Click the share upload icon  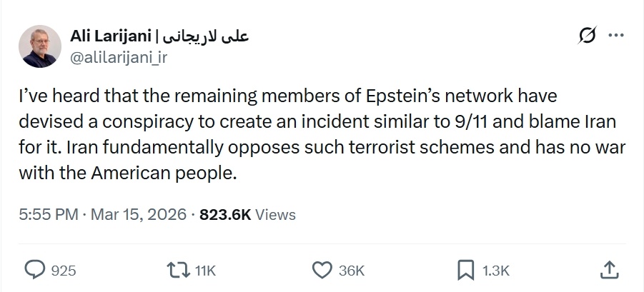608,269
